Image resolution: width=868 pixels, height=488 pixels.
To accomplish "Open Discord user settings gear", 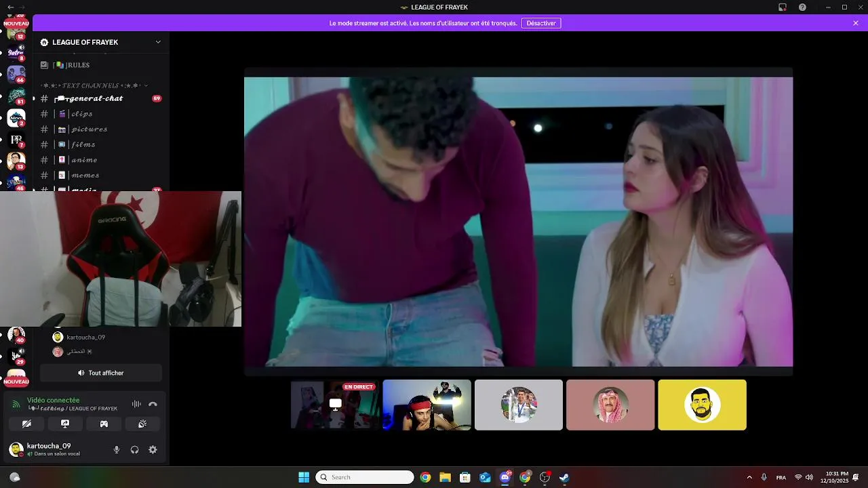I will [153, 449].
